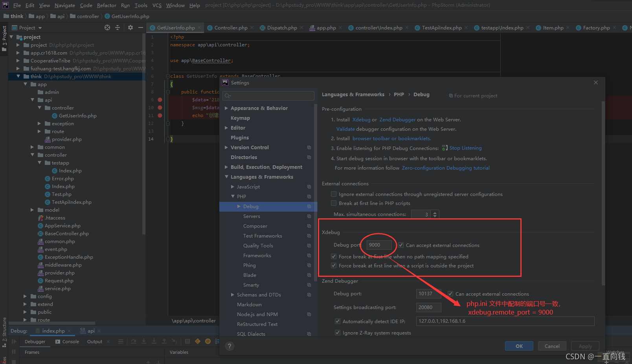Click phone listening icon beside Stop Listening

click(445, 148)
